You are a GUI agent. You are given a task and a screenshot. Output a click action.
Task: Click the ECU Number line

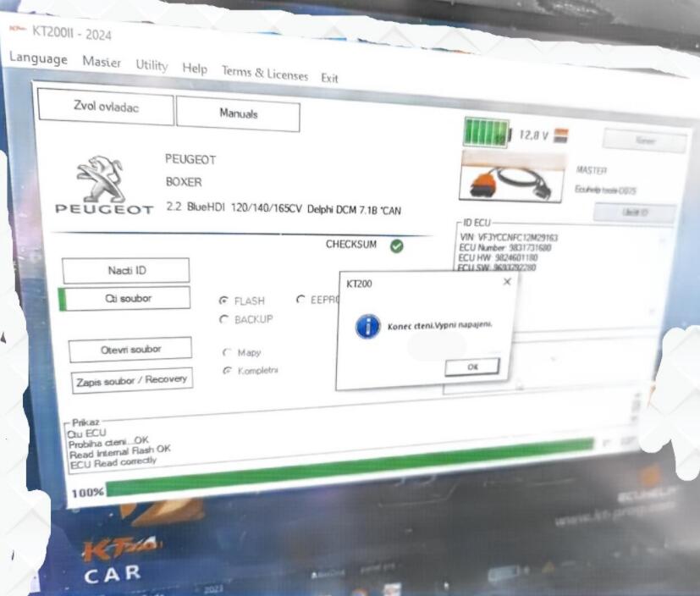coord(505,247)
